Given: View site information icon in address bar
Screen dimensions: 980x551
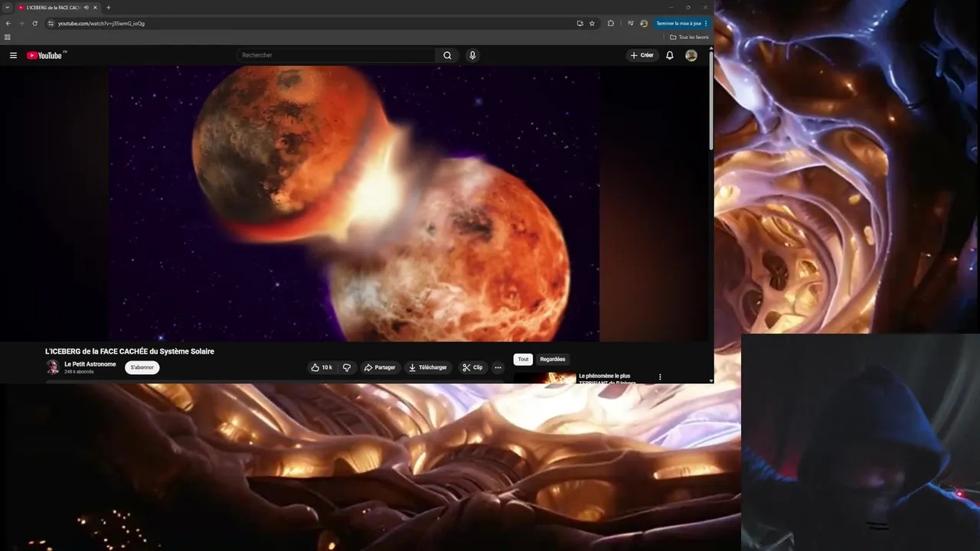Looking at the screenshot, I should point(51,24).
